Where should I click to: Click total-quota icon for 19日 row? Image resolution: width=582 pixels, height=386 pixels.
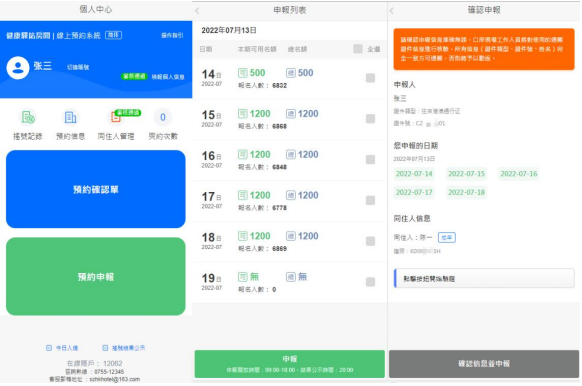(291, 277)
